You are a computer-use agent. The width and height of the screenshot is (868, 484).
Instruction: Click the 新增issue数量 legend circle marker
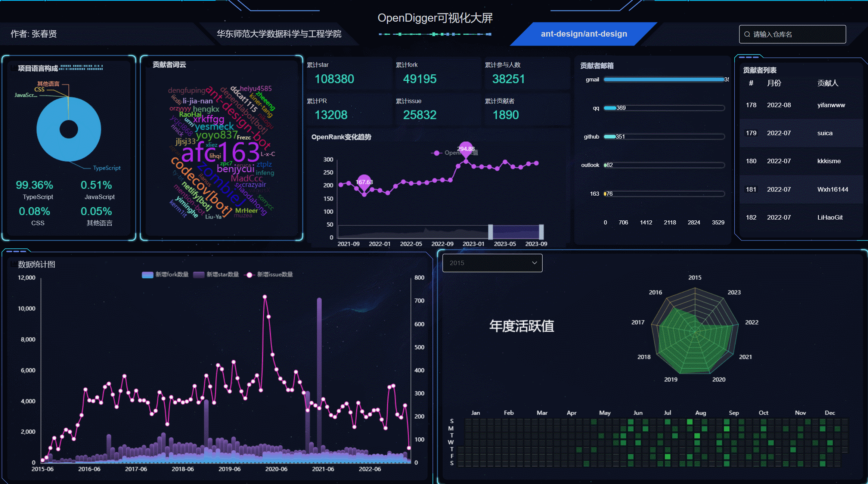tap(249, 275)
